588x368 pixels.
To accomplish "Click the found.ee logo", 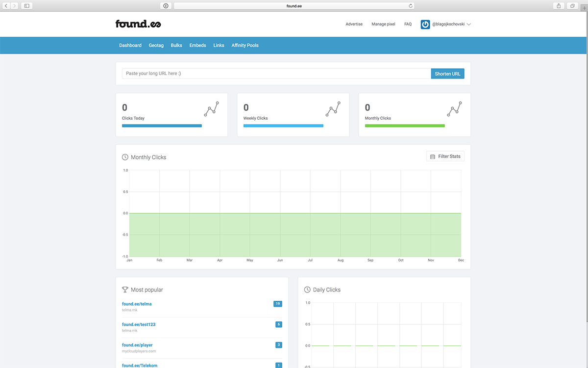I will coord(138,24).
